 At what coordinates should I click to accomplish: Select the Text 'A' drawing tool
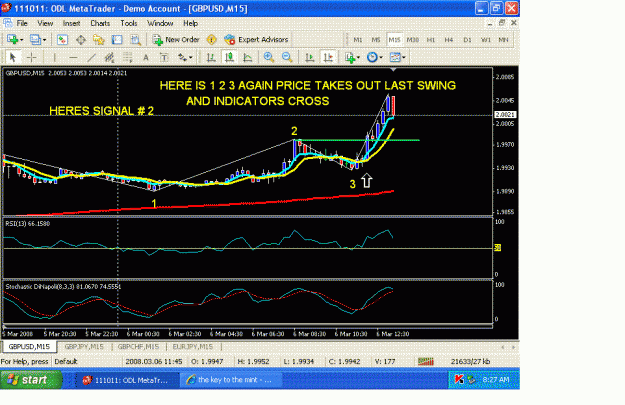coord(146,57)
